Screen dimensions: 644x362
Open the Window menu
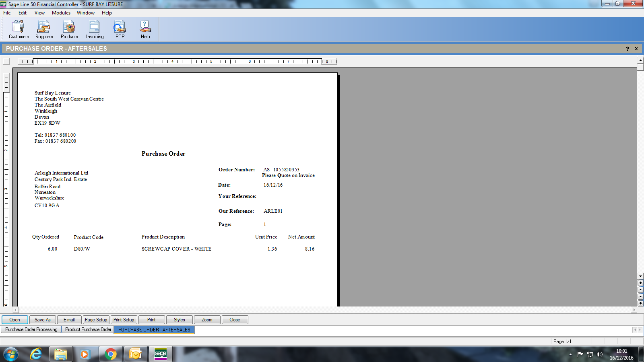[x=86, y=13]
